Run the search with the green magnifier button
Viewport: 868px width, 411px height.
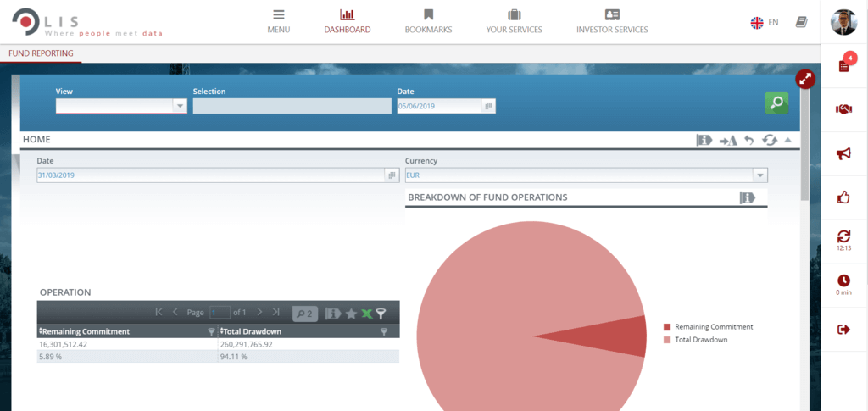tap(776, 103)
